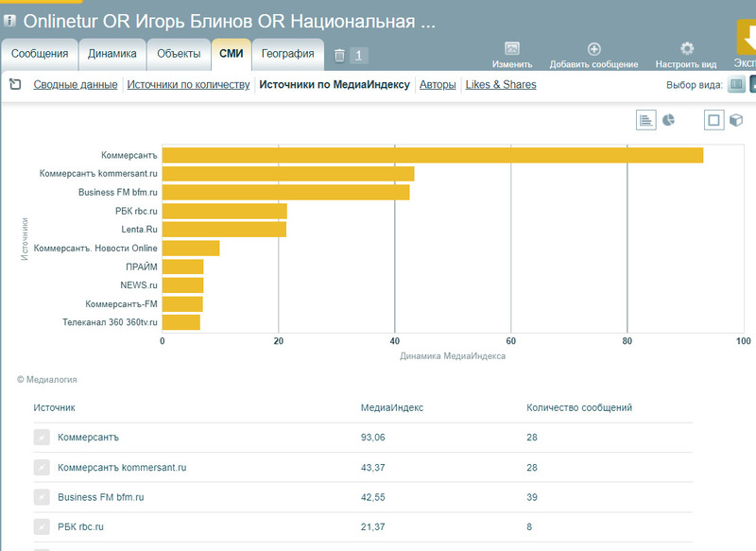
Task: Click the Lenta.Ru chart bar
Action: click(224, 230)
